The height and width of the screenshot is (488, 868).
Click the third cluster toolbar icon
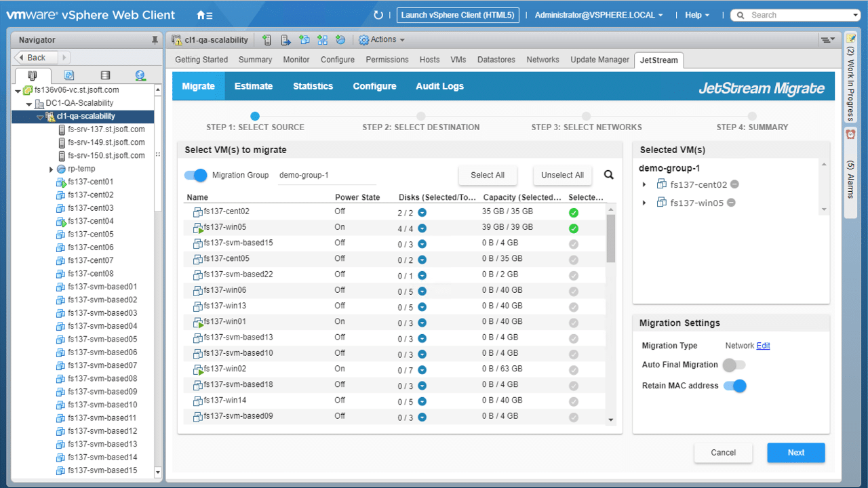tap(304, 40)
